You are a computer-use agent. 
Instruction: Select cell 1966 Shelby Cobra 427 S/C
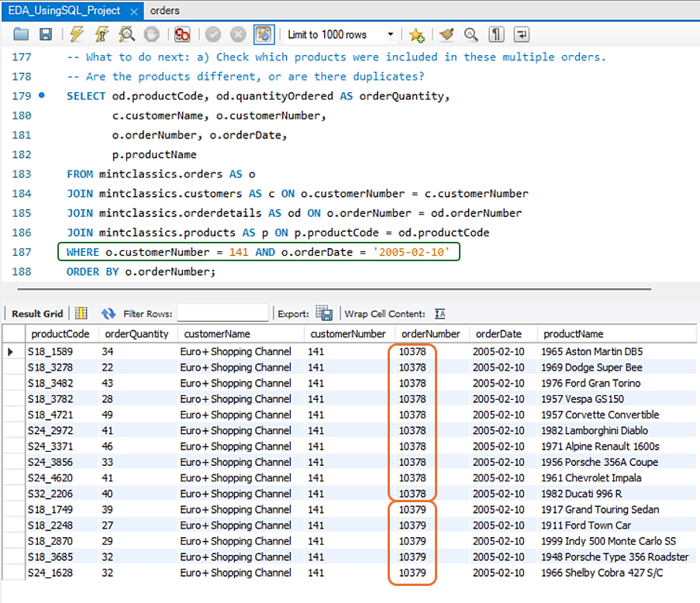coord(616,573)
